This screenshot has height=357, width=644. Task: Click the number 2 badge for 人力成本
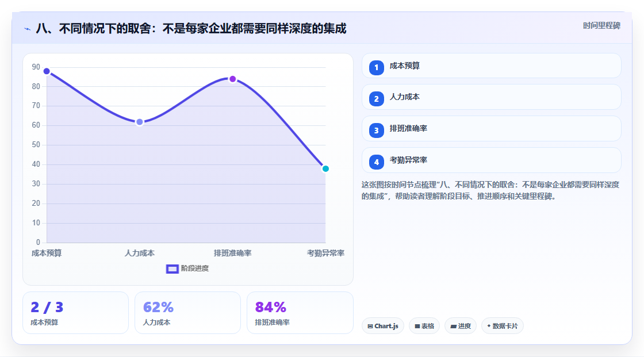pos(376,99)
